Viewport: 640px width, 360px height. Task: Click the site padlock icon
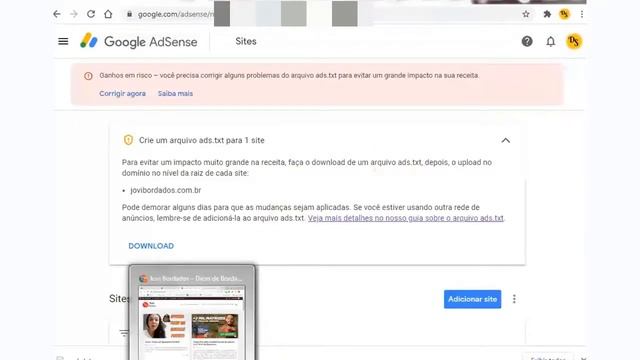tap(129, 14)
